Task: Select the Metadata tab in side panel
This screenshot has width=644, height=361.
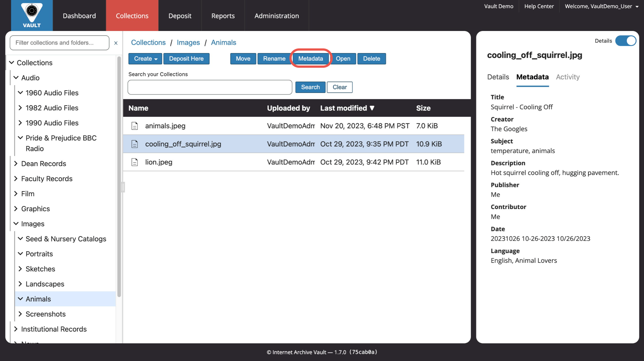Action: click(x=532, y=77)
